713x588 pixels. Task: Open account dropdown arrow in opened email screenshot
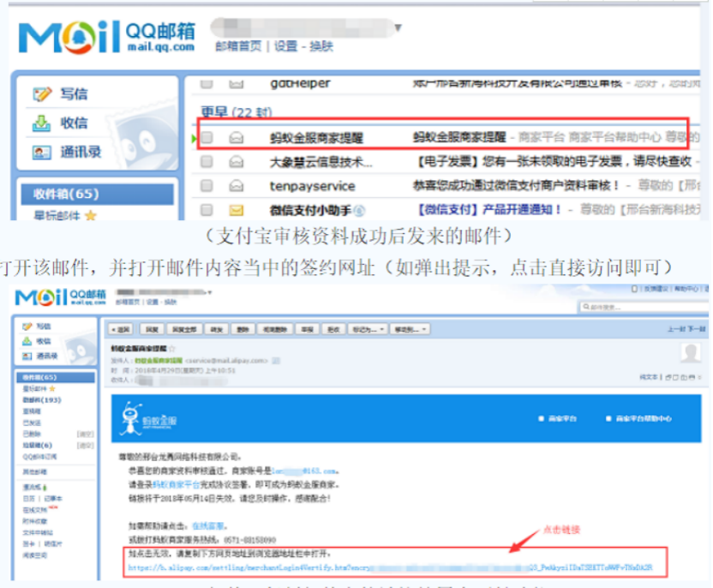[210, 292]
